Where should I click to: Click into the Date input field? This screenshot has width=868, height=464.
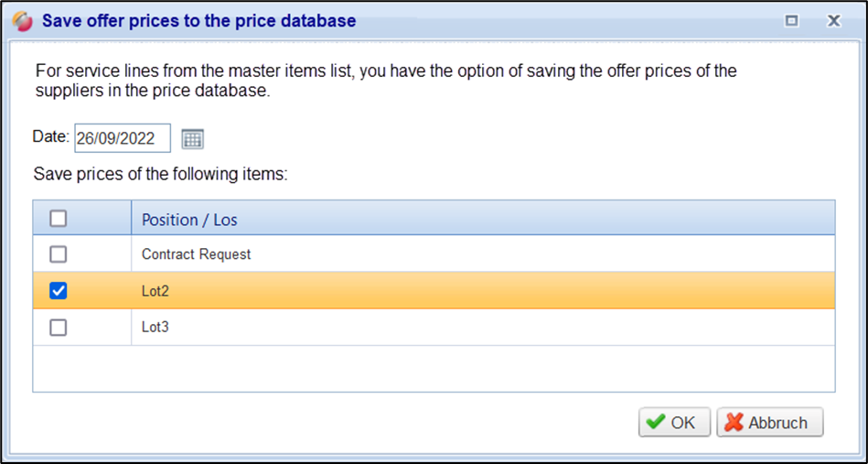[122, 138]
